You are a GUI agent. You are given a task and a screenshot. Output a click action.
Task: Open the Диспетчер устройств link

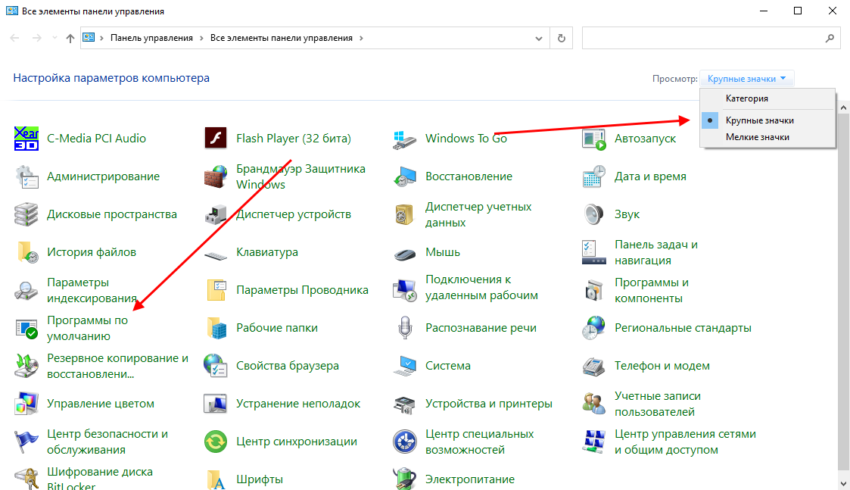click(x=293, y=214)
